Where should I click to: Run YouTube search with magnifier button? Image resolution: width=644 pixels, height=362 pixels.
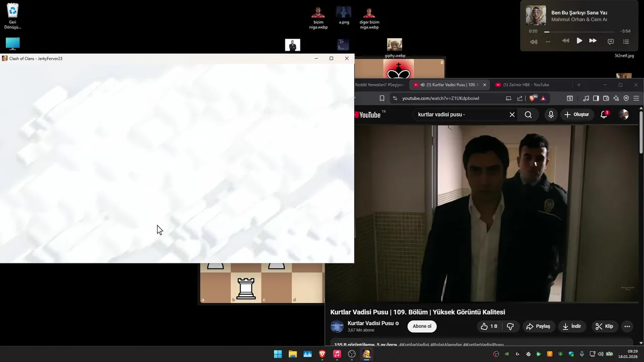(x=528, y=115)
